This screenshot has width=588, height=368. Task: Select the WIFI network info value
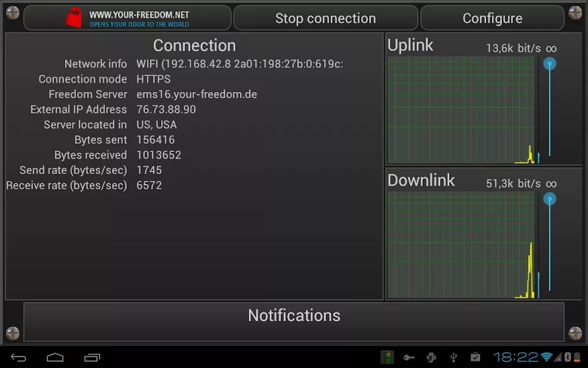[239, 64]
